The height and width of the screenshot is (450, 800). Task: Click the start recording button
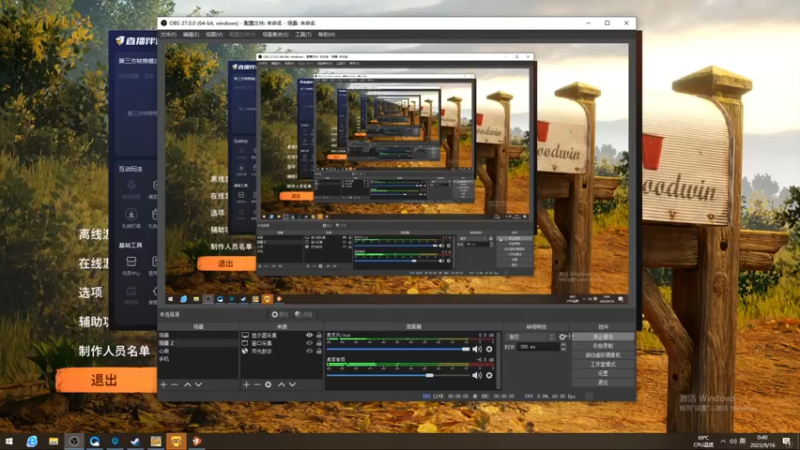click(x=603, y=346)
